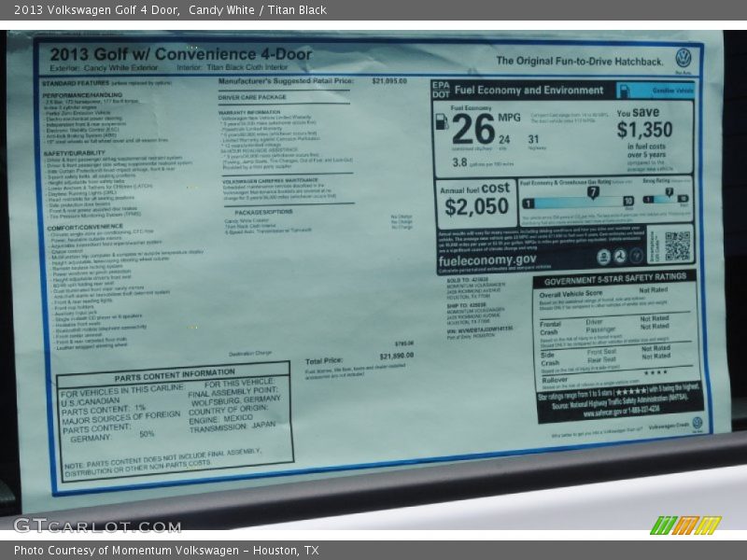Click the fuel pump icon beside 26 MPG
The image size is (747, 560).
pos(442,122)
